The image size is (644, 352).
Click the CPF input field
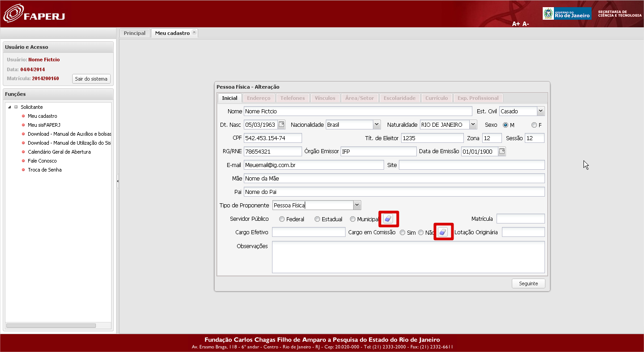point(273,138)
